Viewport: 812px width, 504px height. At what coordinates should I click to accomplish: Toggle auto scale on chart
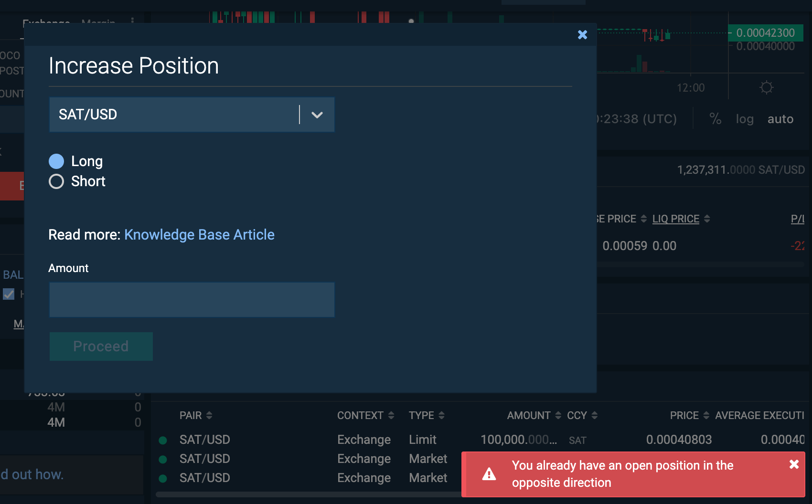tap(780, 119)
